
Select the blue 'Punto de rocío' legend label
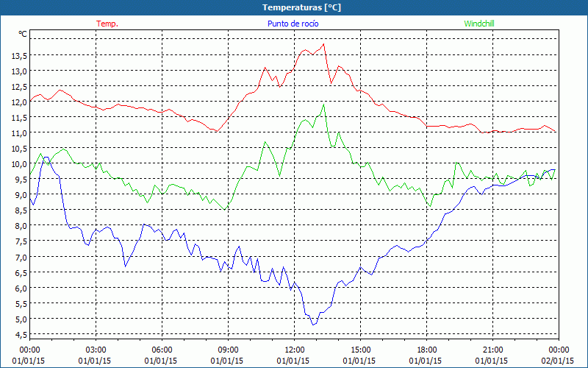pos(293,24)
